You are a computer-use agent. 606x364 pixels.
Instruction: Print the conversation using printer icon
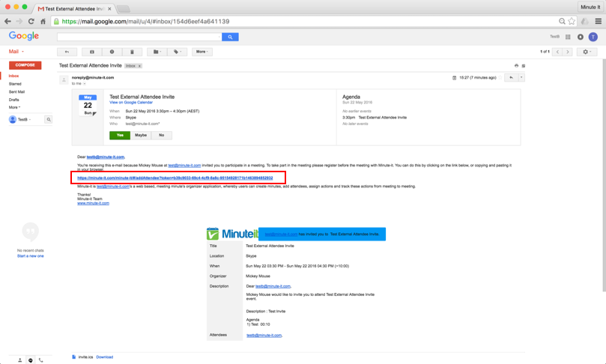[516, 66]
